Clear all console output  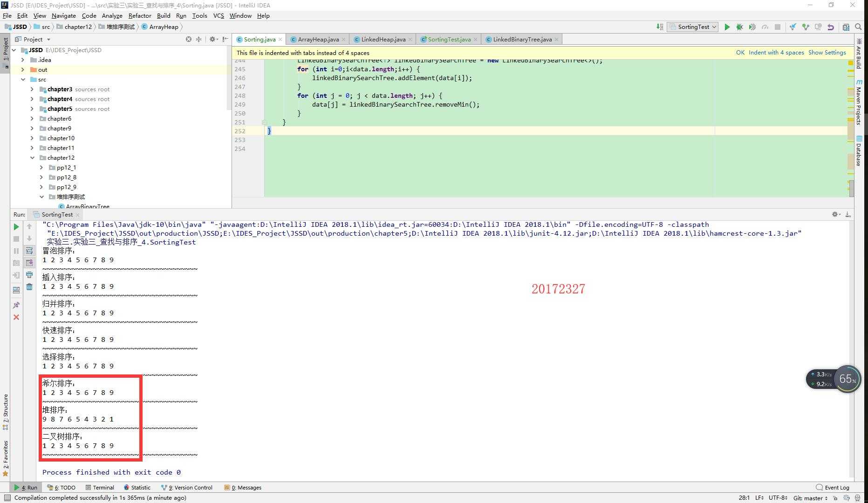(29, 287)
